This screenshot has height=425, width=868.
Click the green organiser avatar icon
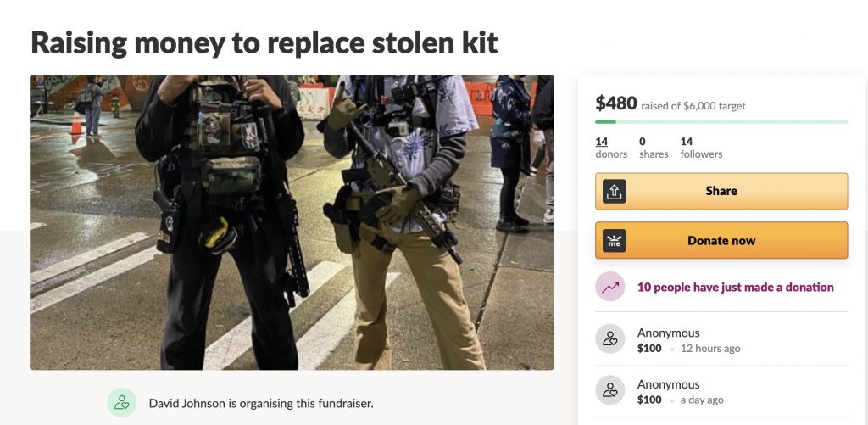coord(122,403)
